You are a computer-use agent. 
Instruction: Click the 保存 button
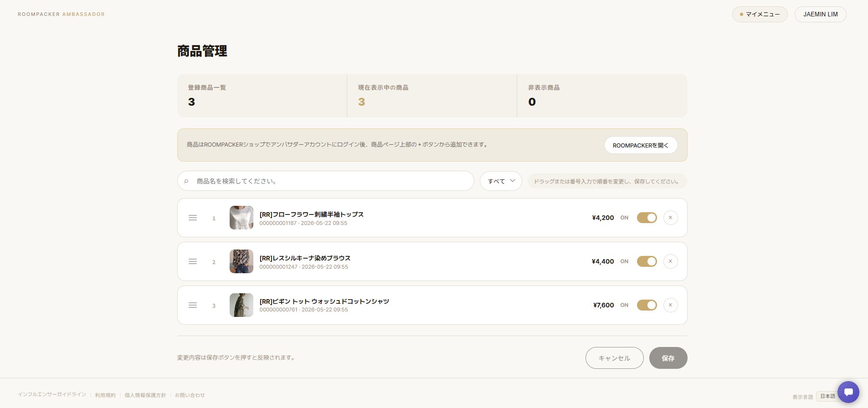668,358
